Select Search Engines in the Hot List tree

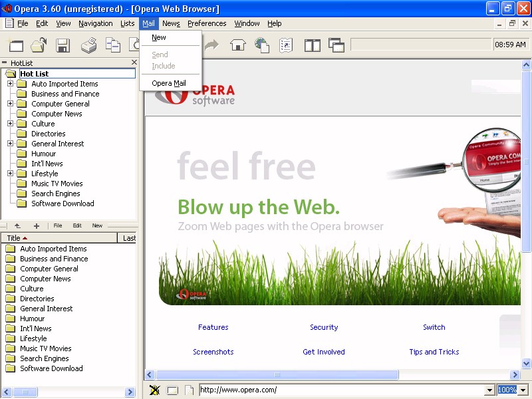click(56, 194)
